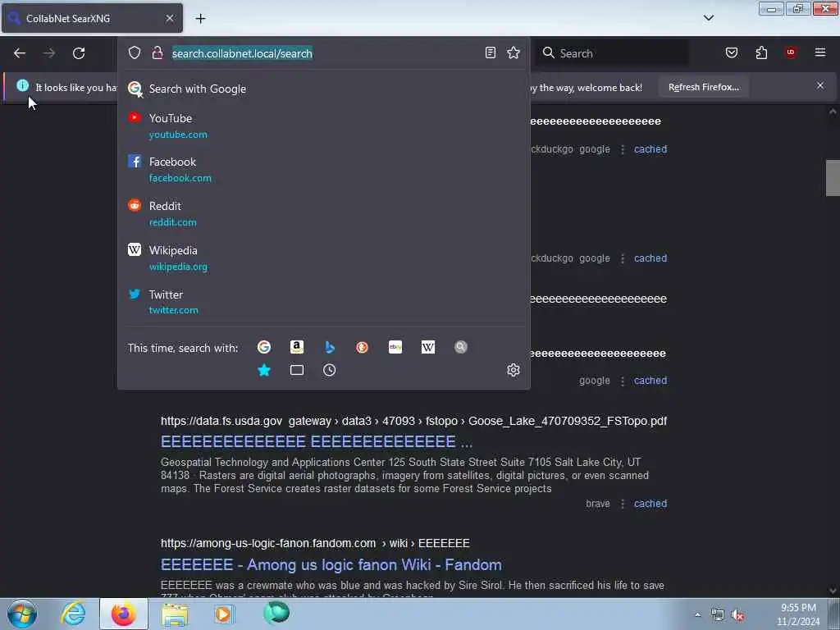Screen dimensions: 840x630
Task: Choose the Reddit suggestion
Action: point(323,214)
